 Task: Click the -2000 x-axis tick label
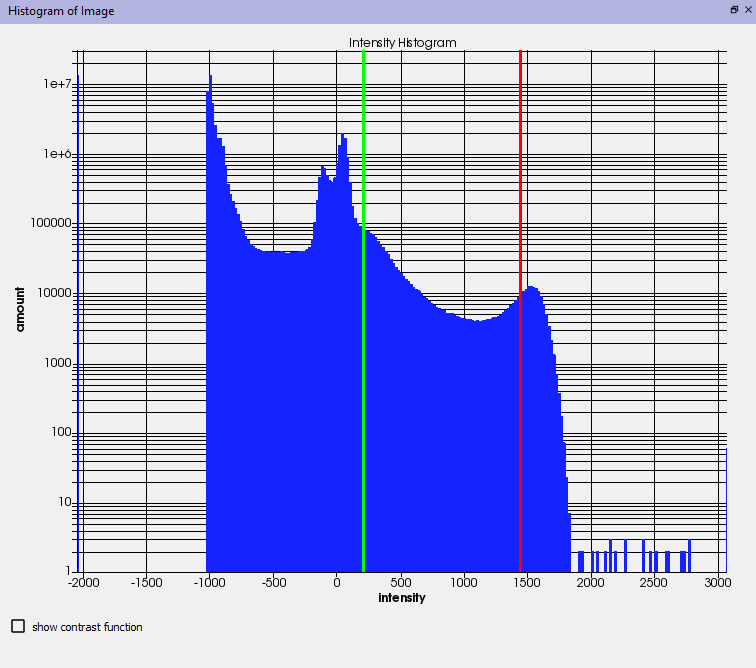click(x=83, y=583)
